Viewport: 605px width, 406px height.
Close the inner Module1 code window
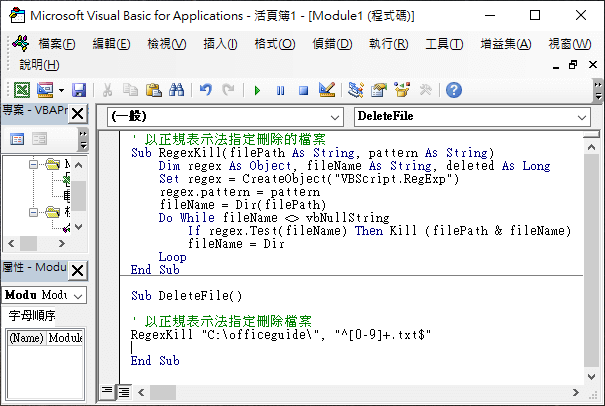coord(593,64)
